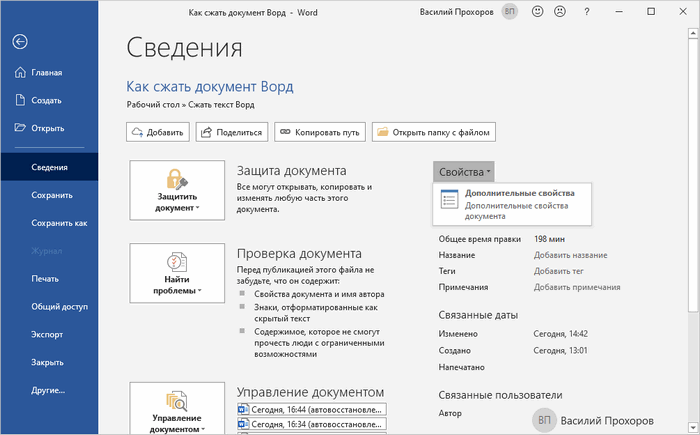Choose Дополнительные свойства menu entry
Screen dimensions: 700x435
pos(512,204)
